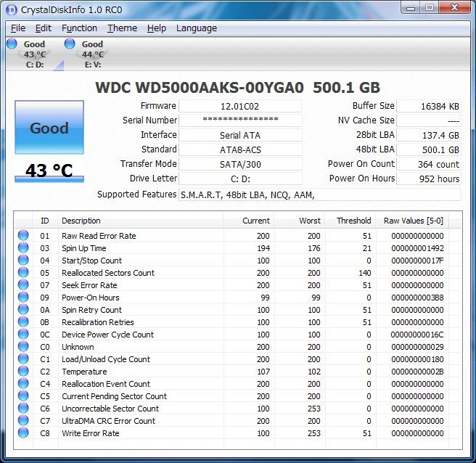Click the CrystalDiskInfo title bar app icon
This screenshot has width=476, height=463.
coord(12,9)
